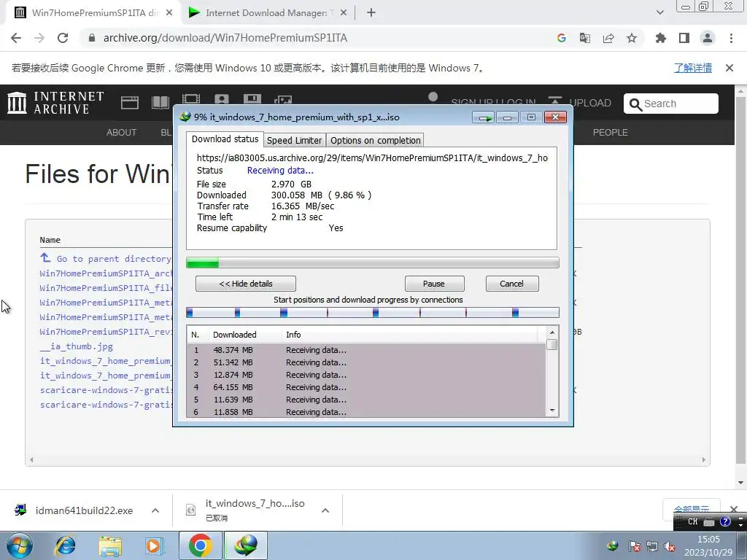Open ABOUT in archive navigation
The image size is (747, 560).
pyautogui.click(x=122, y=133)
